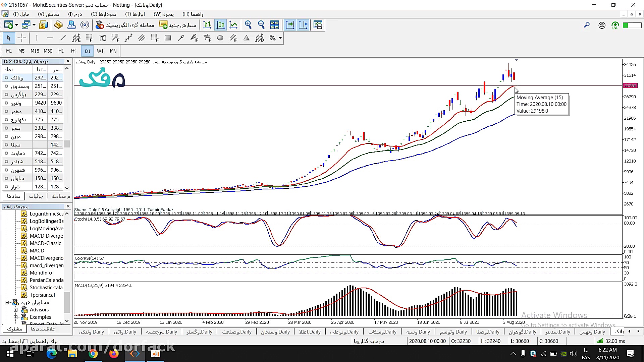Click the سفارش جدید new order button
644x362 pixels.
[177, 25]
